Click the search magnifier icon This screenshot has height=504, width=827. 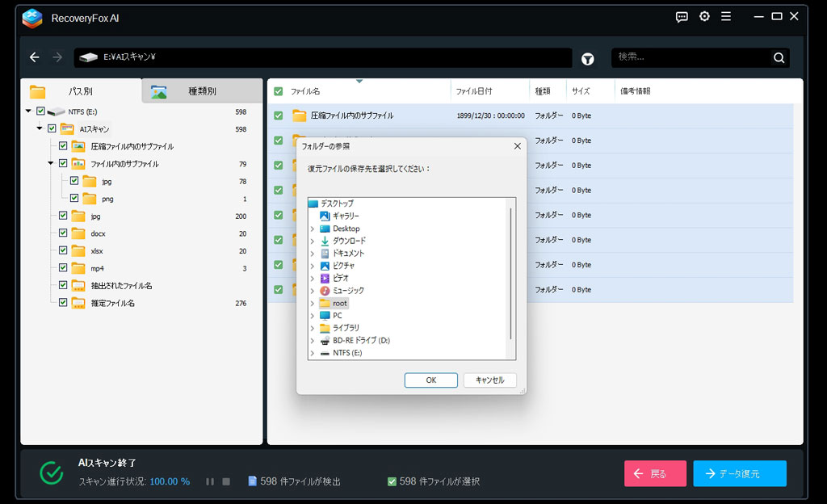[779, 57]
